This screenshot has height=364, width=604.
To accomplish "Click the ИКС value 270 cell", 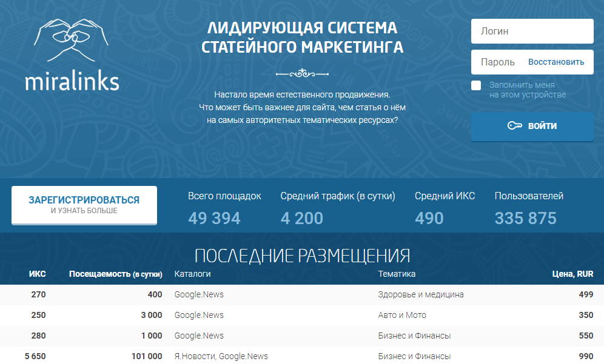I will point(39,295).
